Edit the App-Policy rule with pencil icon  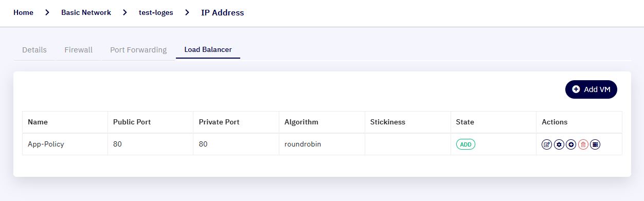pyautogui.click(x=547, y=144)
